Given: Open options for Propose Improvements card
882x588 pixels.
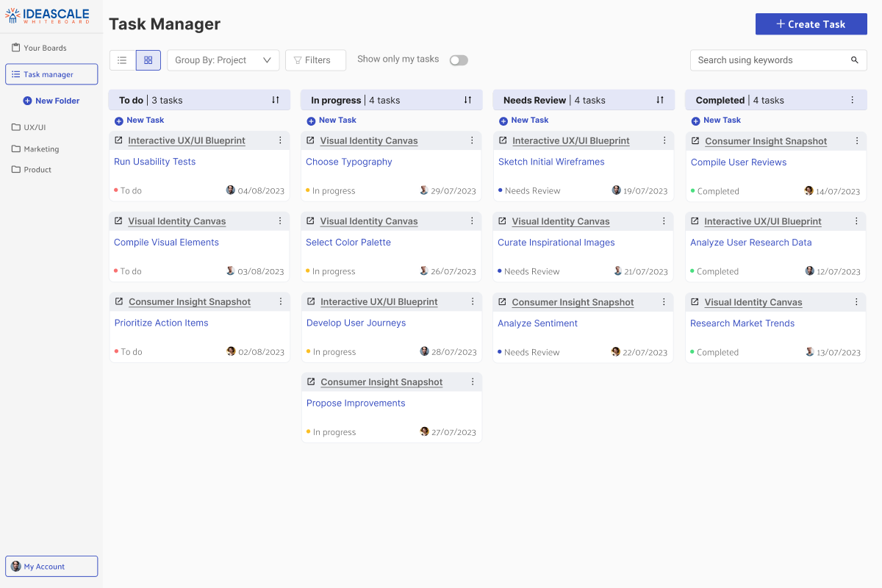Looking at the screenshot, I should coord(473,382).
